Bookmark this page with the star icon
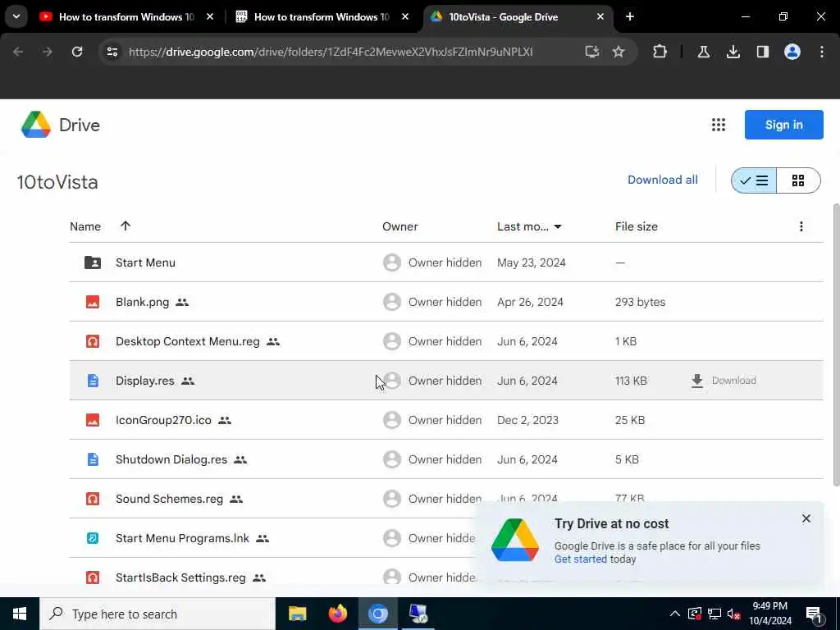The width and height of the screenshot is (840, 630). (x=619, y=52)
